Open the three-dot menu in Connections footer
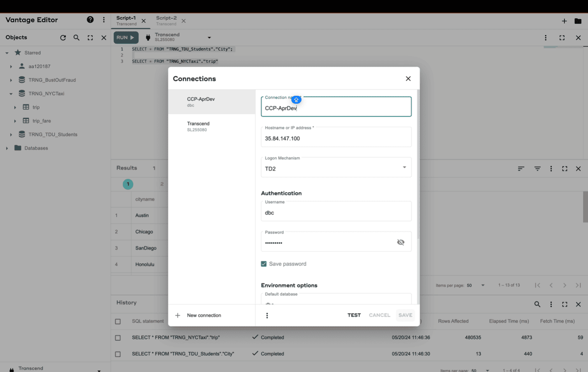 (x=267, y=316)
